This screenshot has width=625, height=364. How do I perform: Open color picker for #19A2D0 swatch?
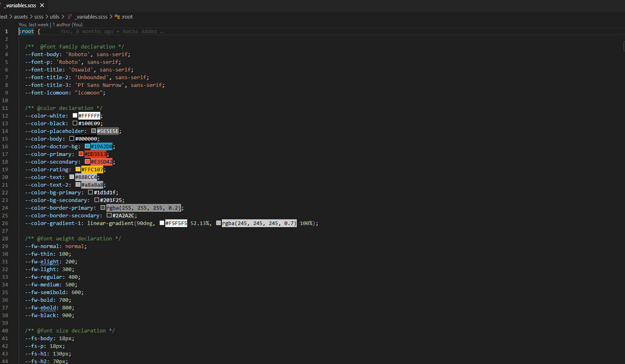[87, 146]
